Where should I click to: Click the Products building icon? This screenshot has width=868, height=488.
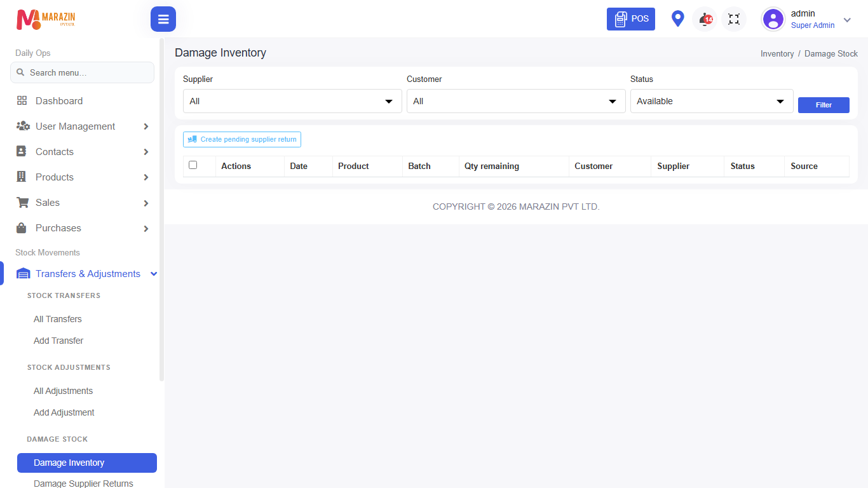(22, 177)
